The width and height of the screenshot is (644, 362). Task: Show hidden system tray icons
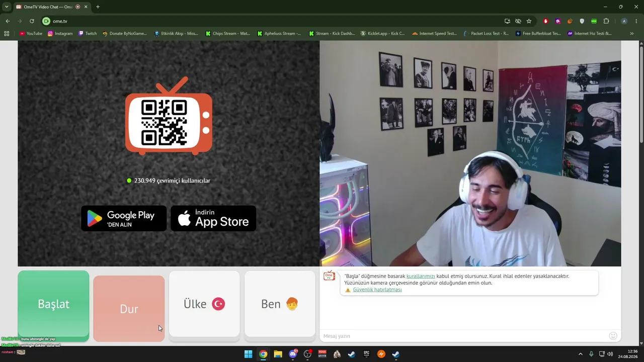pyautogui.click(x=580, y=354)
